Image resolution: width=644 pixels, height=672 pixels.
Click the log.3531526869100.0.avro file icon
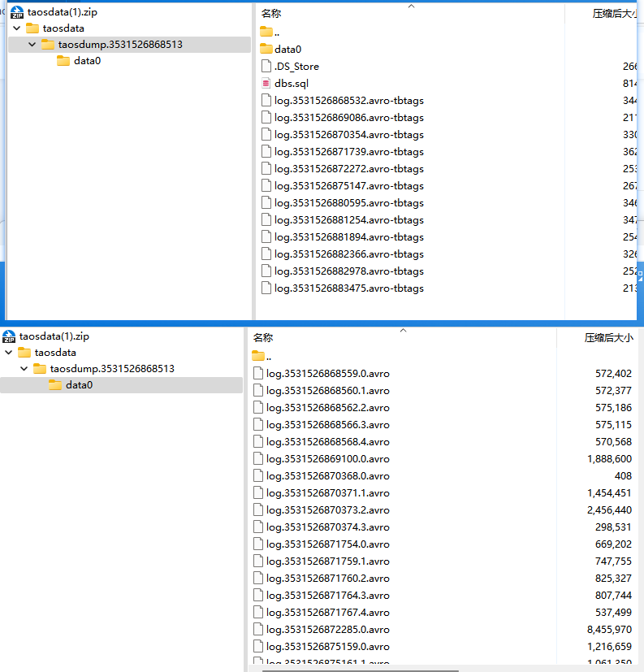258,459
